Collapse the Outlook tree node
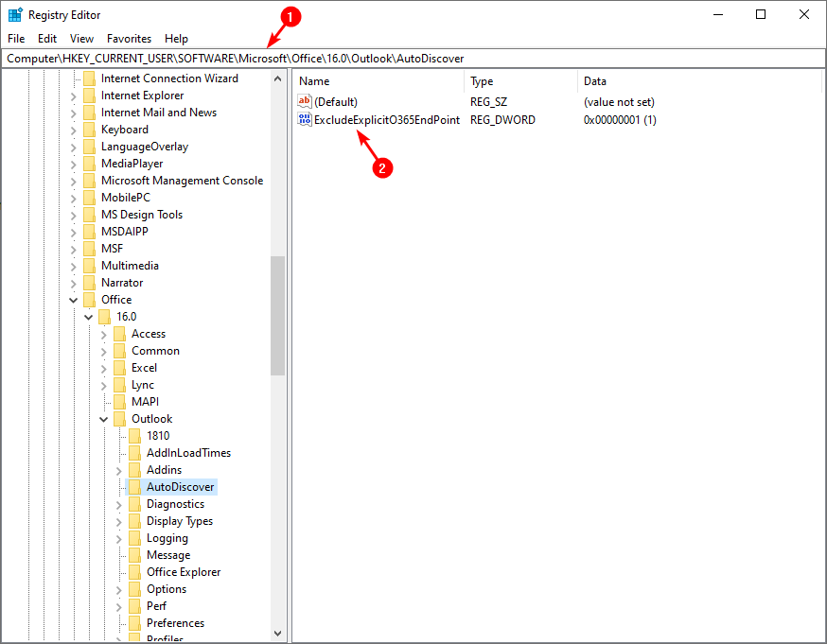Image resolution: width=827 pixels, height=644 pixels. tap(104, 418)
